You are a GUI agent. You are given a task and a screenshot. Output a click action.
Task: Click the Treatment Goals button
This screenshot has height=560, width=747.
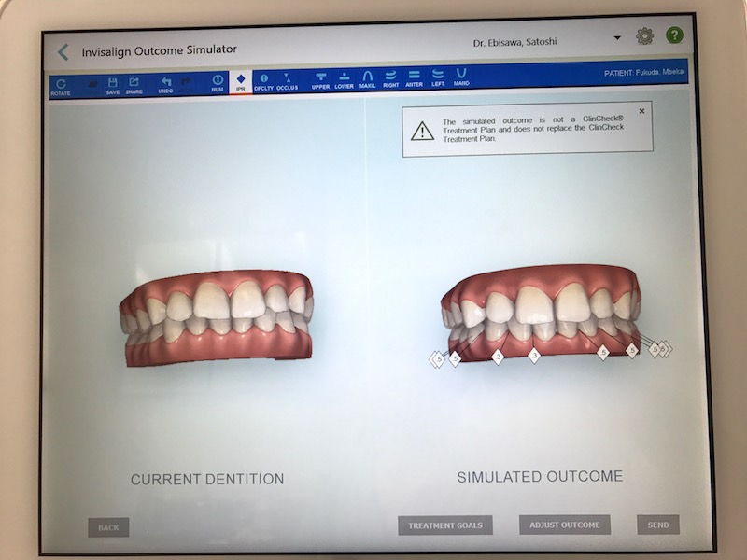tap(444, 525)
